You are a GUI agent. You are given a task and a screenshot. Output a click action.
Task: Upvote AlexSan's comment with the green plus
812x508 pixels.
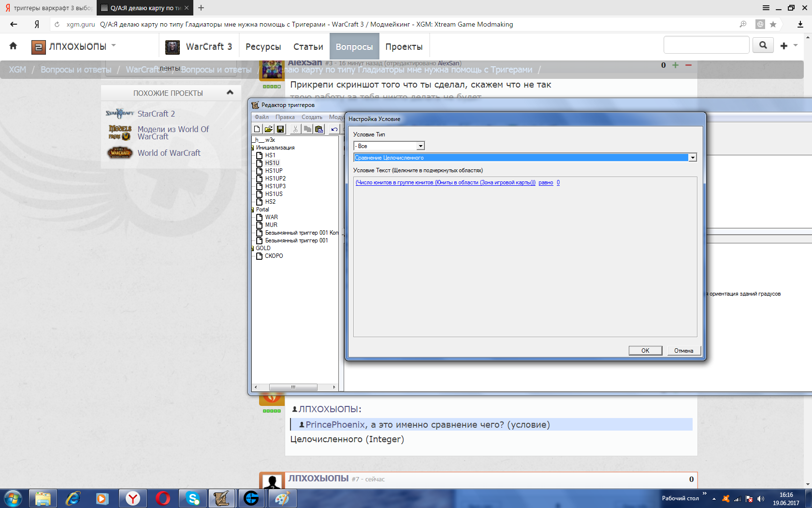[x=676, y=65]
